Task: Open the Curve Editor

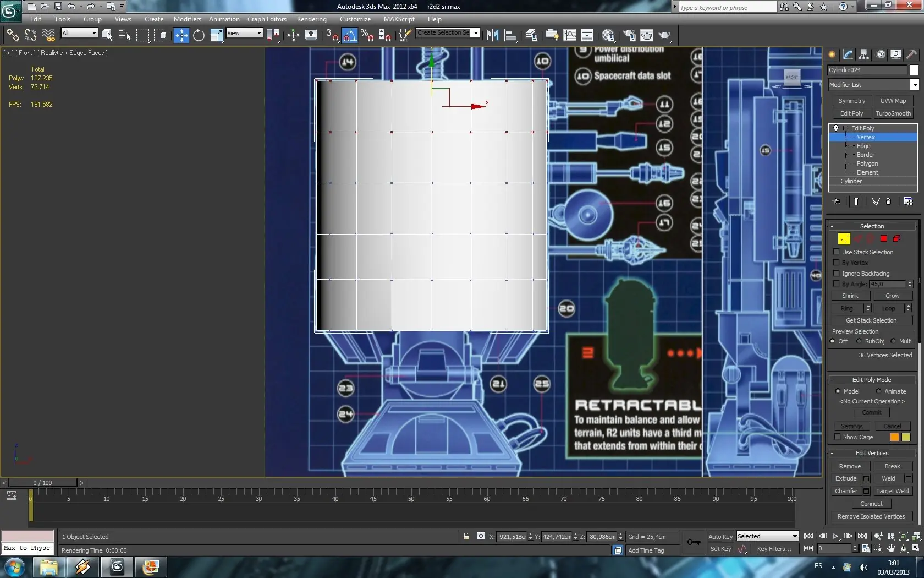Action: pos(570,35)
